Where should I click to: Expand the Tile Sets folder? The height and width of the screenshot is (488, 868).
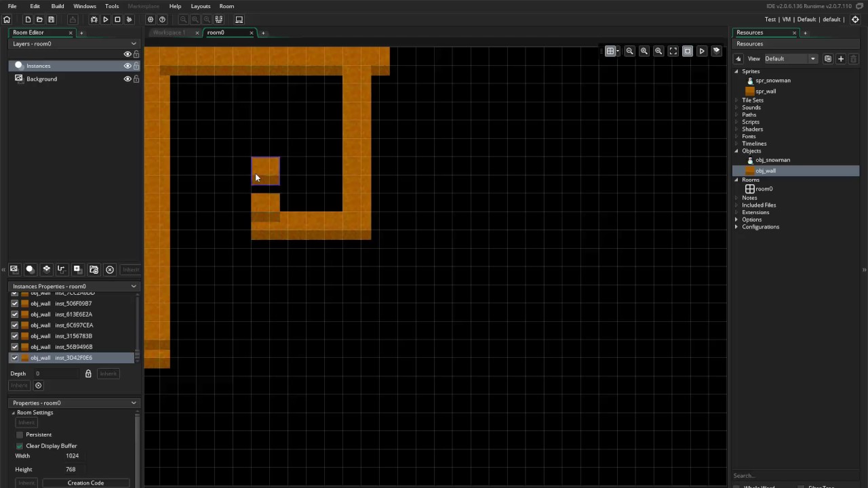coord(736,100)
